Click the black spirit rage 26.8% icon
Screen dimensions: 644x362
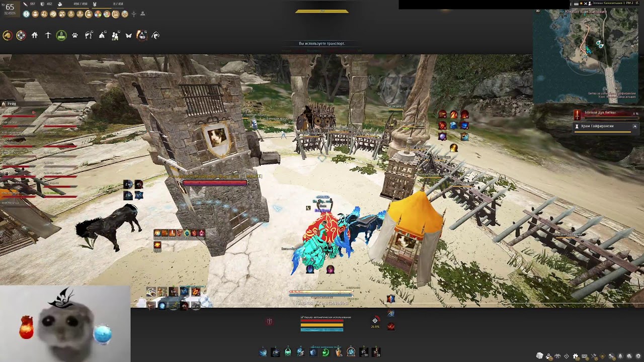point(375,321)
